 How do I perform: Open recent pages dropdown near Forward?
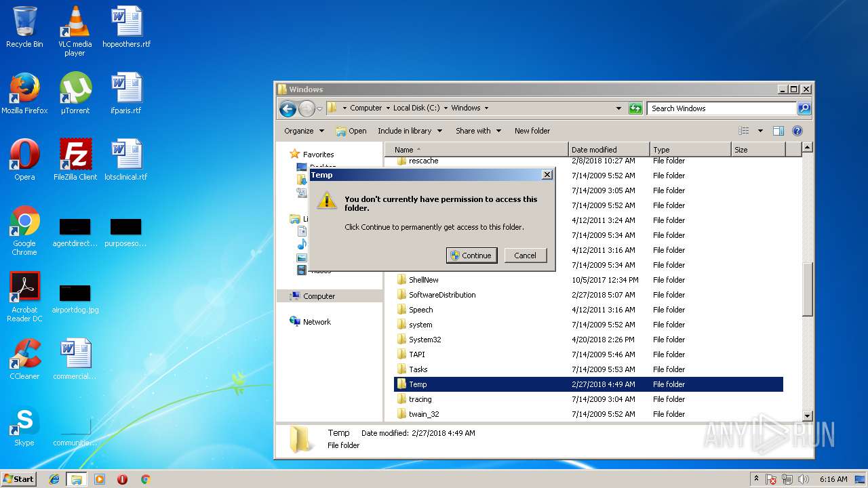point(319,108)
